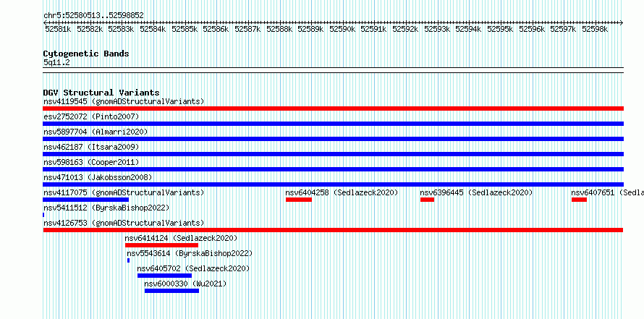Click the 52596k ruler tick label
Image resolution: width=644 pixels, height=319 pixels.
pos(532,29)
